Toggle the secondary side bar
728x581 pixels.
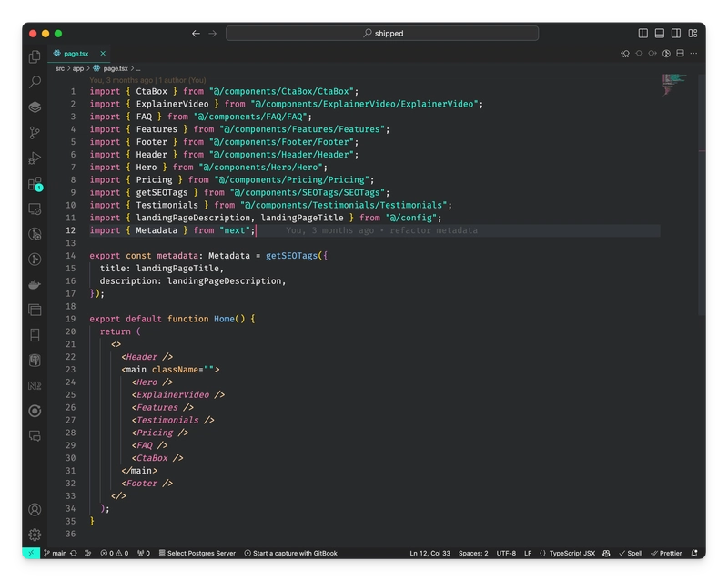[x=676, y=33]
